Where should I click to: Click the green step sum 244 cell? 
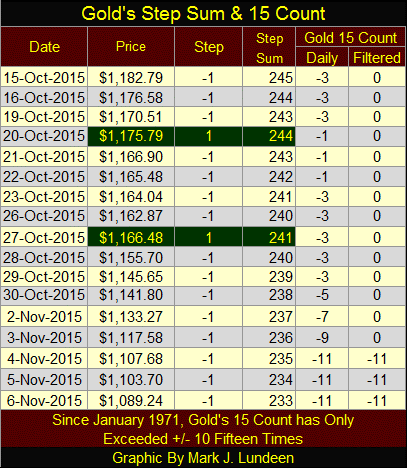point(269,136)
